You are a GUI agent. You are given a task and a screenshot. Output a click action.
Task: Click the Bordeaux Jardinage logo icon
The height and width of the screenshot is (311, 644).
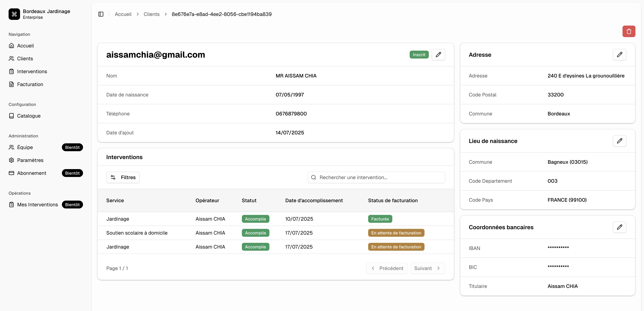tap(14, 14)
